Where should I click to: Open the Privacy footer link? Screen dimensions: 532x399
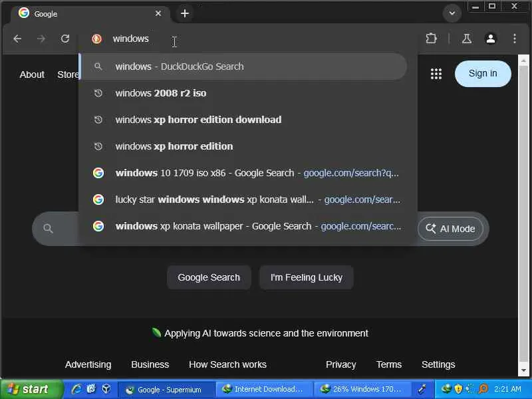point(341,364)
